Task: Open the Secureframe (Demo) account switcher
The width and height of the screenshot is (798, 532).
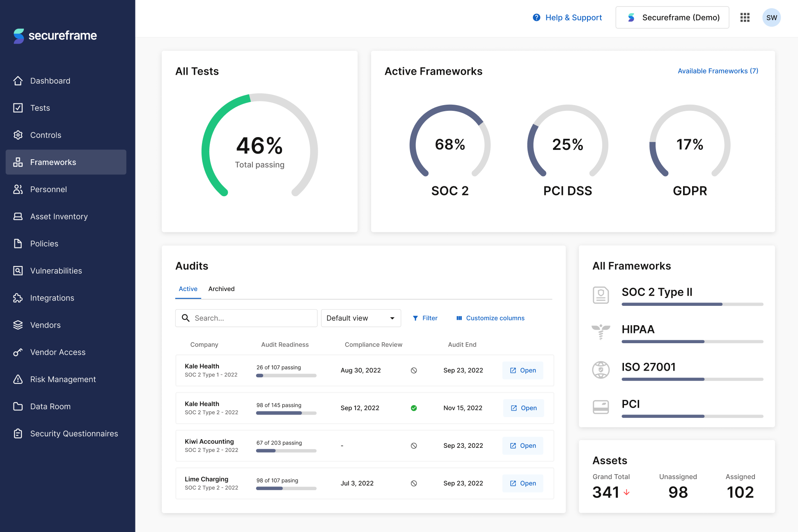Action: (x=672, y=18)
